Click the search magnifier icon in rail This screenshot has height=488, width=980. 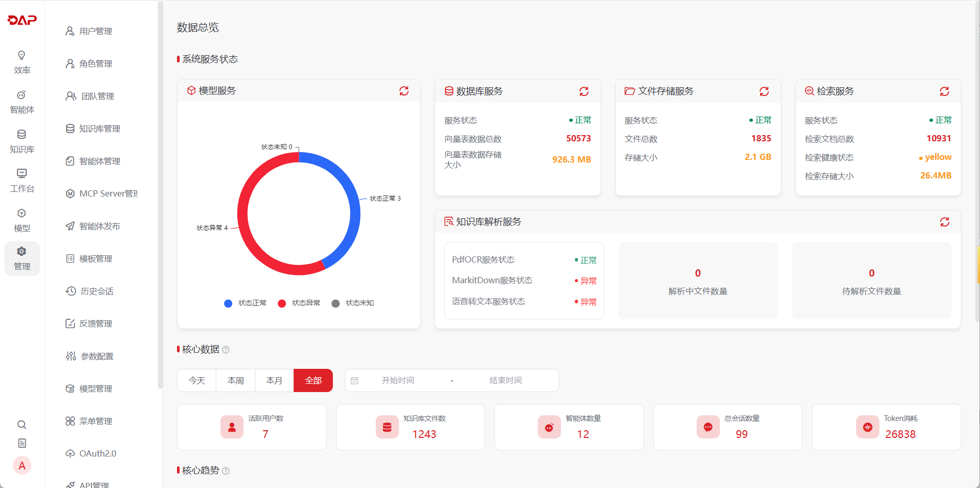coord(22,425)
